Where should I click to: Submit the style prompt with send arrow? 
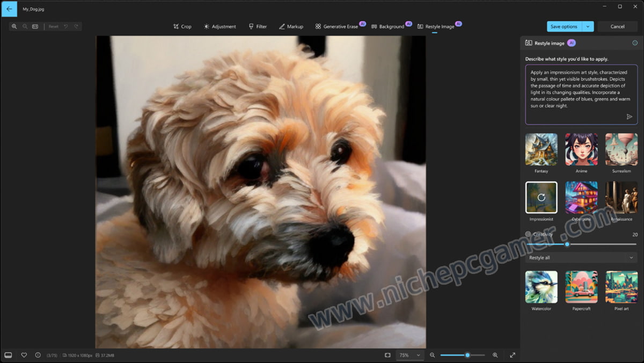coord(630,117)
